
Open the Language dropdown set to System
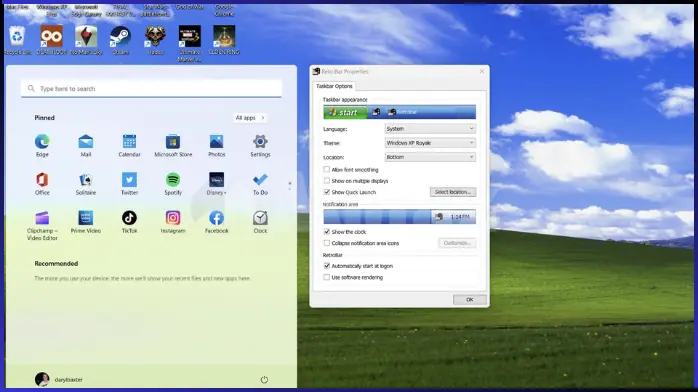point(430,129)
